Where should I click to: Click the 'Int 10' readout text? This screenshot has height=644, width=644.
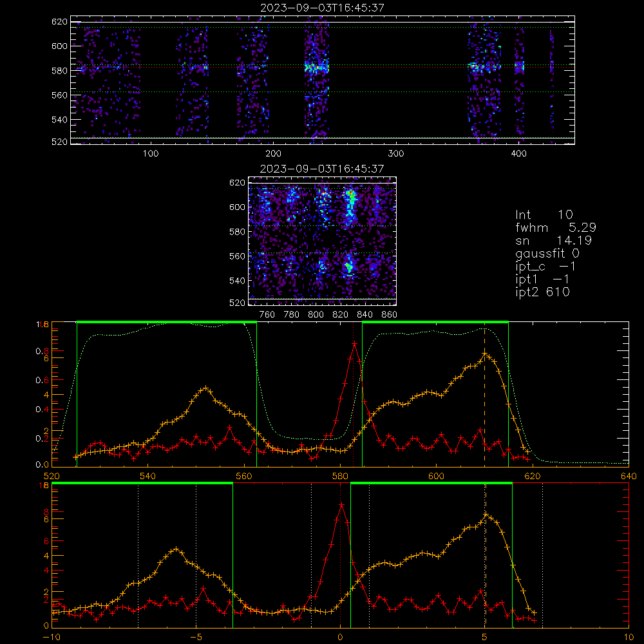coord(544,214)
